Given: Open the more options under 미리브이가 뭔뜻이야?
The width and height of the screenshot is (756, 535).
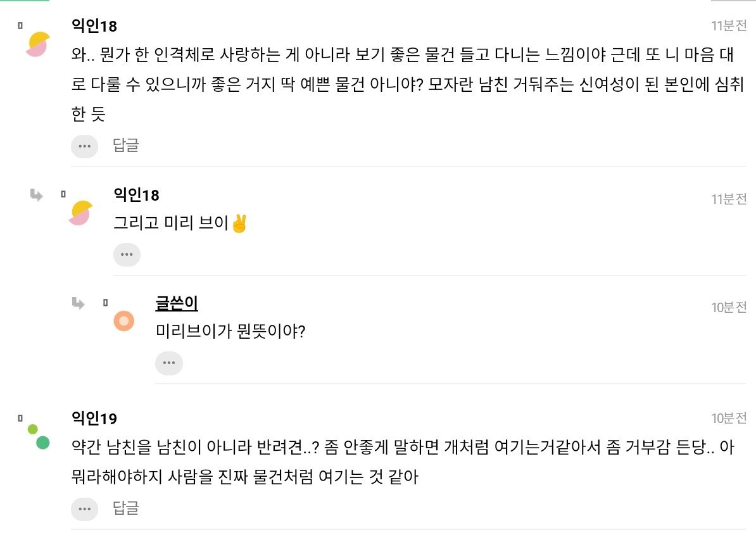Looking at the screenshot, I should point(168,363).
